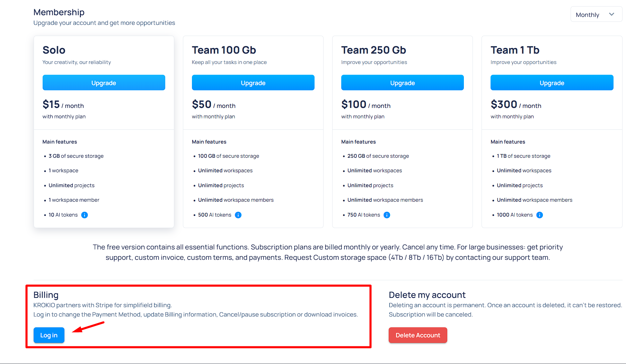Screen dimensions: 626x364
Task: Open AI tokens info for Solo plan
Action: pos(85,215)
